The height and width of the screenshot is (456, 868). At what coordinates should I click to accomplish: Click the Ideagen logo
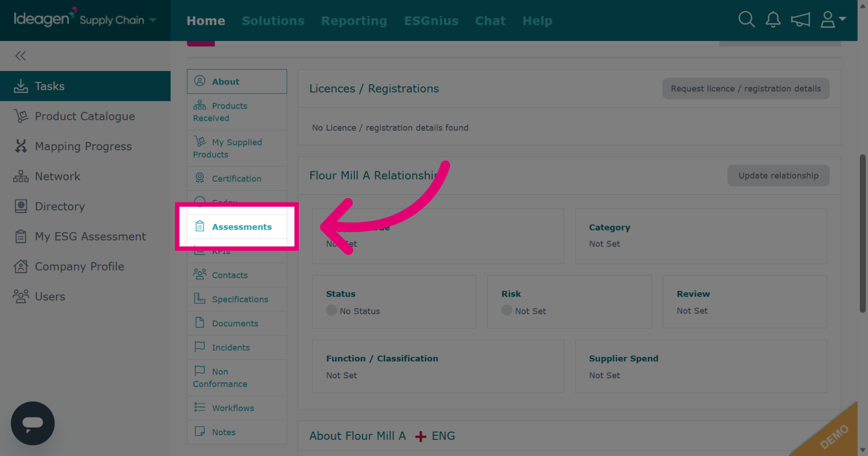click(45, 18)
